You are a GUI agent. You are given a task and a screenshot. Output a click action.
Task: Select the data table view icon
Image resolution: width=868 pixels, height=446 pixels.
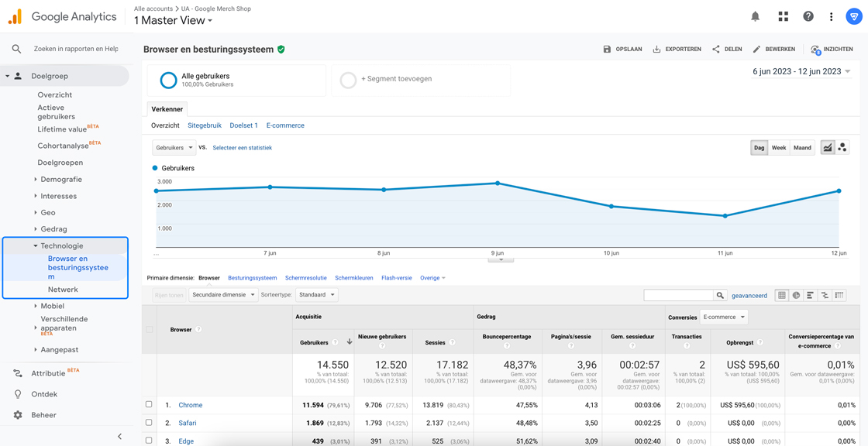[782, 296]
